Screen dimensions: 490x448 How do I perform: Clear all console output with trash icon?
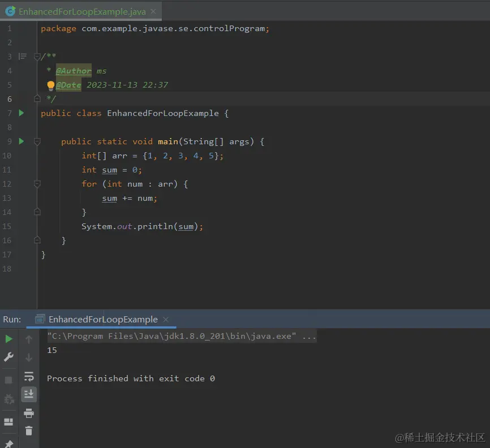29,431
